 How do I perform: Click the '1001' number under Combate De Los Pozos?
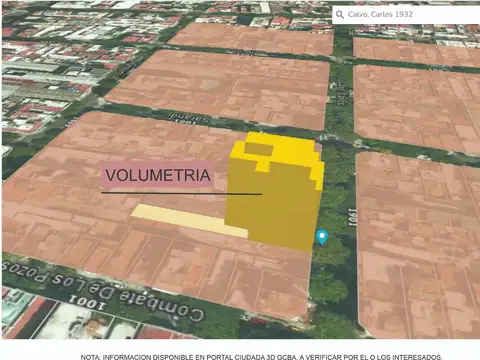pyautogui.click(x=87, y=302)
